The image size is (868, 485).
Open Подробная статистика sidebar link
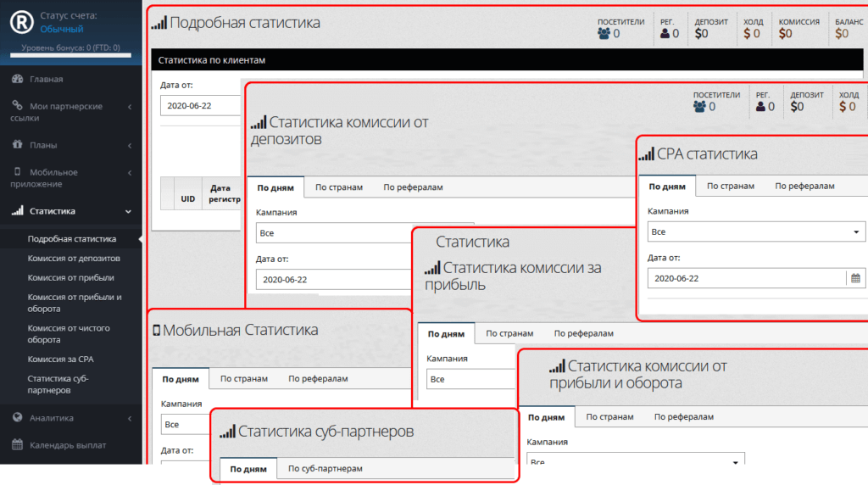point(72,238)
